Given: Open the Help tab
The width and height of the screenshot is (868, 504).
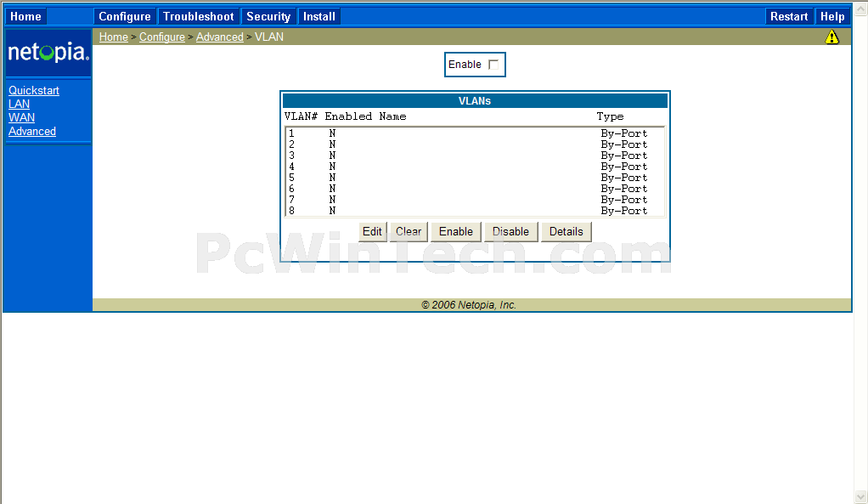Looking at the screenshot, I should click(832, 17).
